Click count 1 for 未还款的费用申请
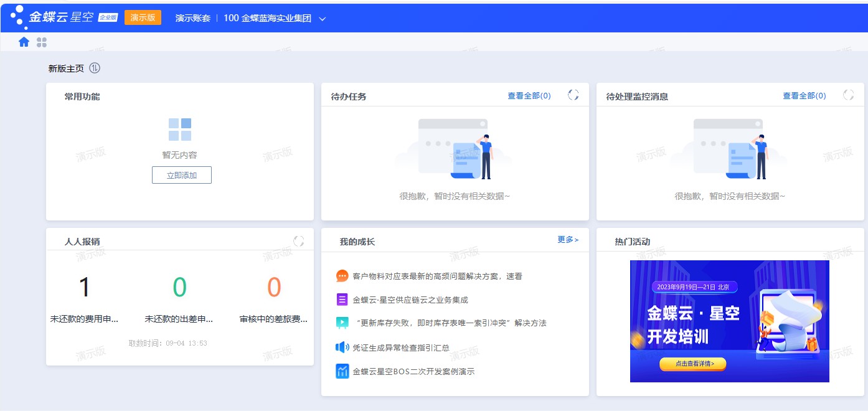Viewport: 868px width, 411px height. click(85, 287)
